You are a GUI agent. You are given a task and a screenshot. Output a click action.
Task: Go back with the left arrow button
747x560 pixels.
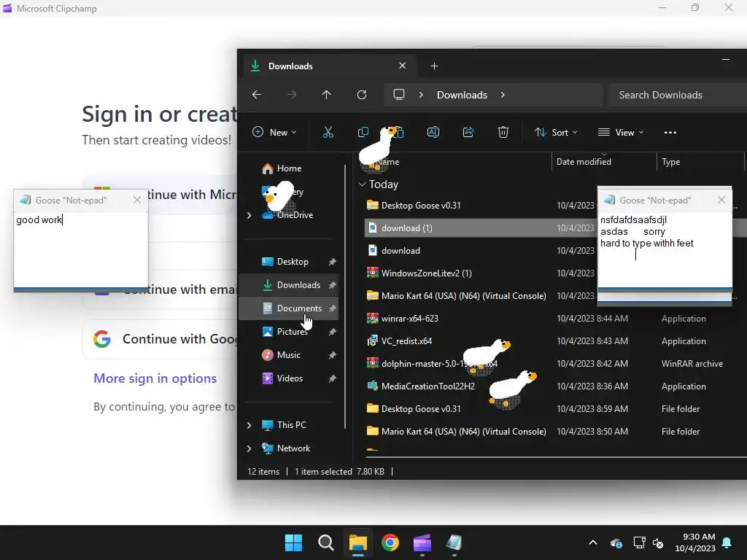click(257, 95)
